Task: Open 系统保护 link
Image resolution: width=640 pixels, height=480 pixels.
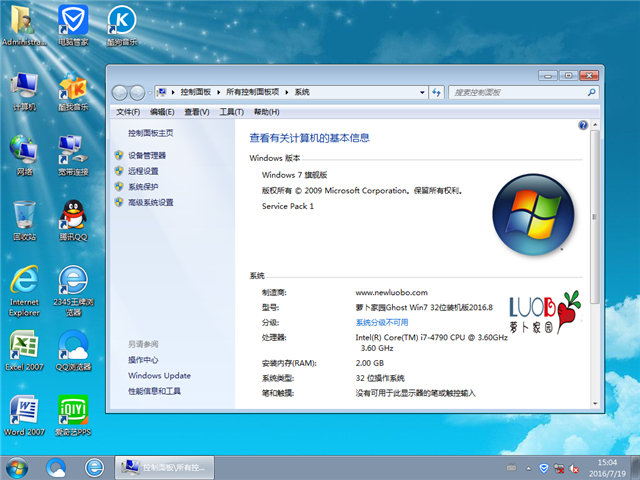Action: 143,187
